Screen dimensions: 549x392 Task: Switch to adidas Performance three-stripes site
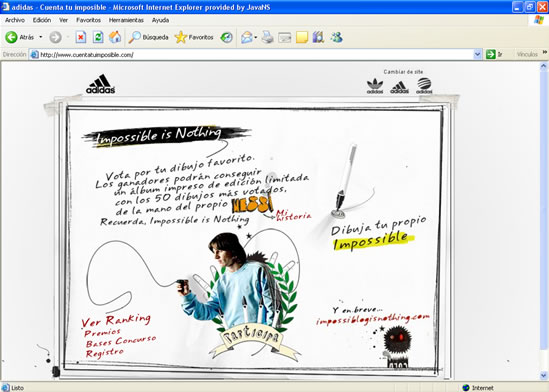point(399,87)
